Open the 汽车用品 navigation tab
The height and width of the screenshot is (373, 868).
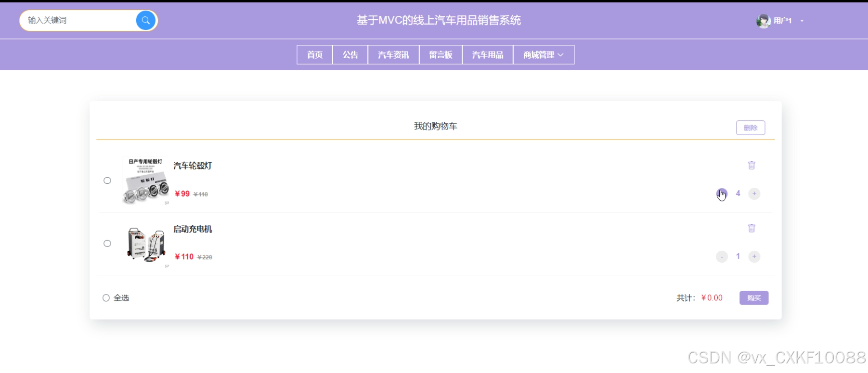(x=487, y=55)
